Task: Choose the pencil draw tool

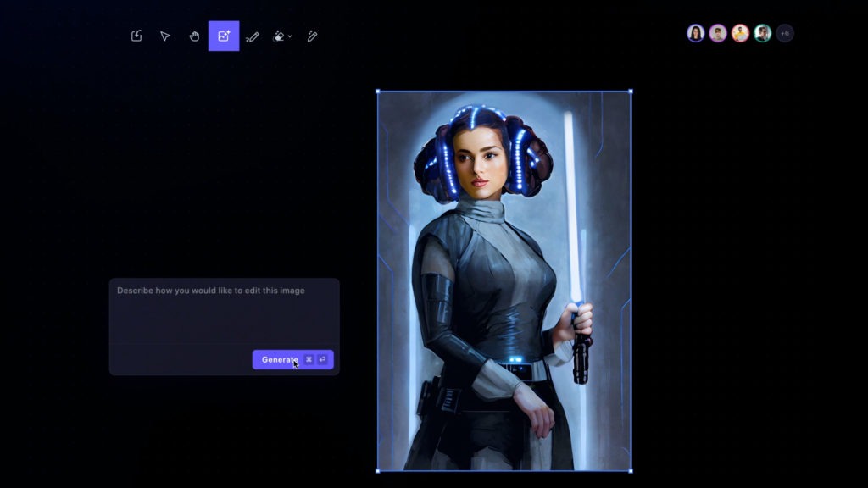Action: click(252, 36)
